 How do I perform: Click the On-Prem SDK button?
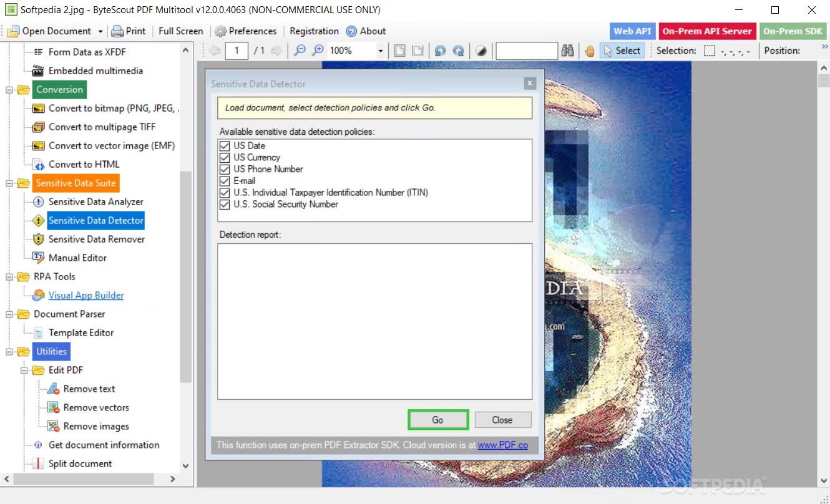(x=793, y=31)
